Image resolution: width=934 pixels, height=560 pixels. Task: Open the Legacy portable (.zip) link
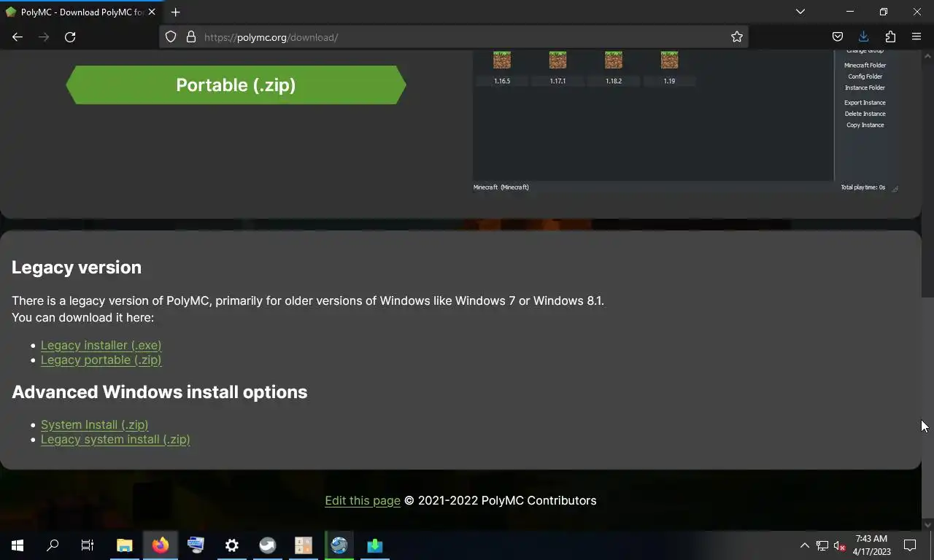101,359
